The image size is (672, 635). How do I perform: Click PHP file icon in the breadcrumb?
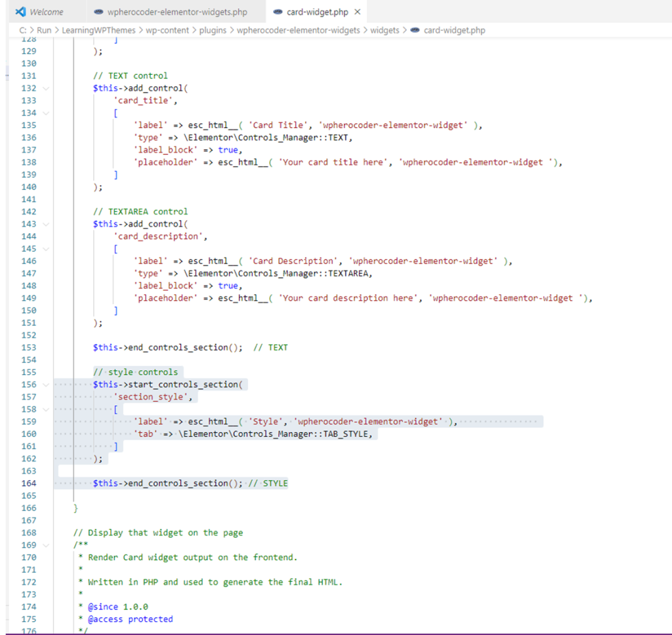[414, 30]
